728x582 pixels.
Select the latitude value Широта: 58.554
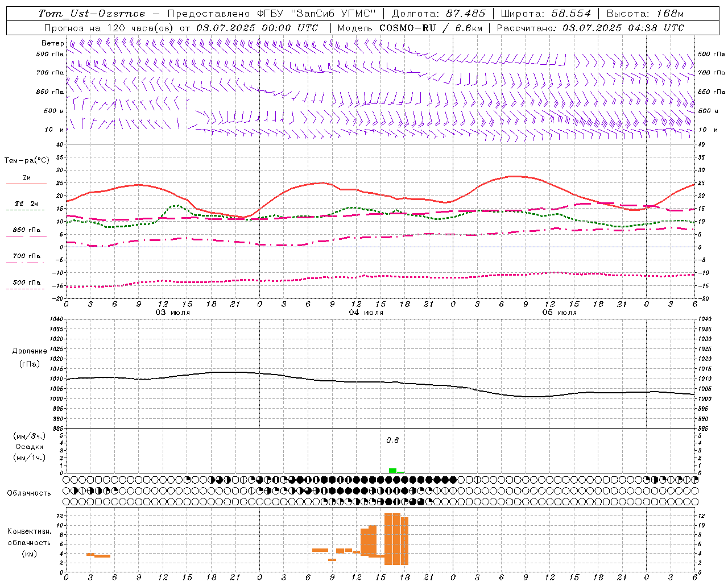(x=545, y=14)
